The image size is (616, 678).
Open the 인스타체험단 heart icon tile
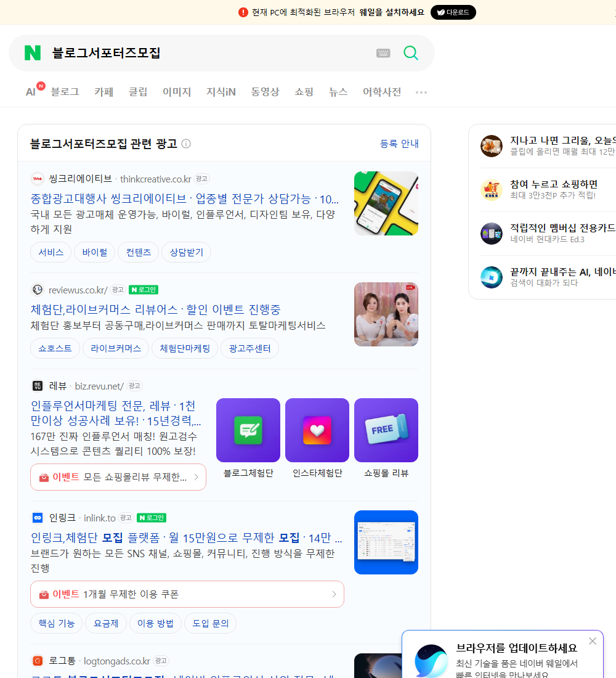pos(317,430)
